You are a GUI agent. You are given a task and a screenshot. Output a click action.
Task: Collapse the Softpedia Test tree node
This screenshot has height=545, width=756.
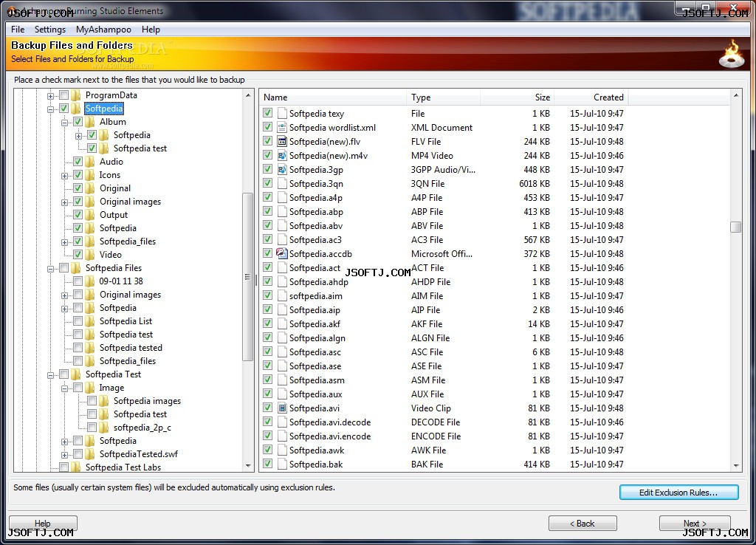coord(51,375)
